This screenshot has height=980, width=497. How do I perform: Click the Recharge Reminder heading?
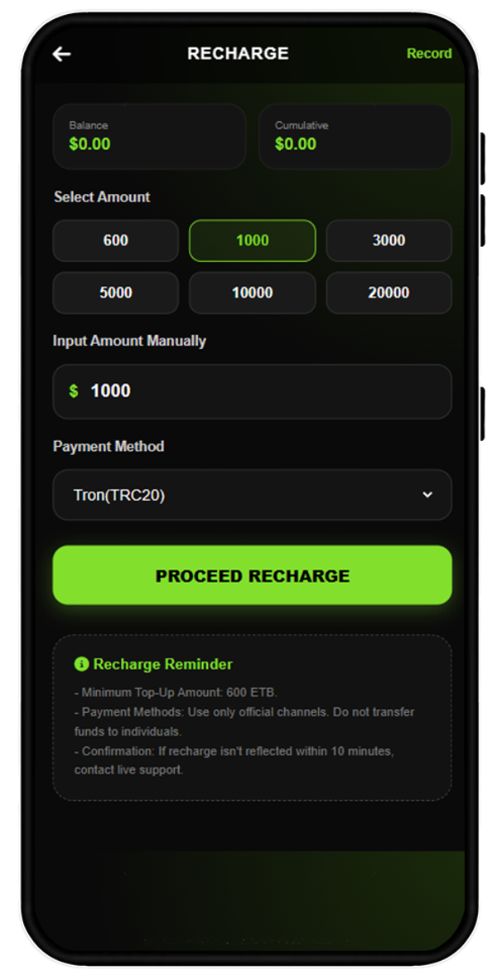(x=162, y=664)
